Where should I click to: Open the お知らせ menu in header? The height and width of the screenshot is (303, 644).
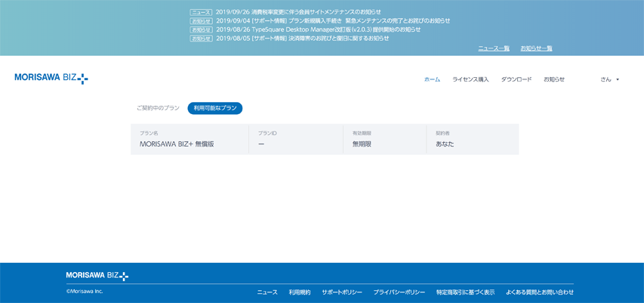point(554,79)
